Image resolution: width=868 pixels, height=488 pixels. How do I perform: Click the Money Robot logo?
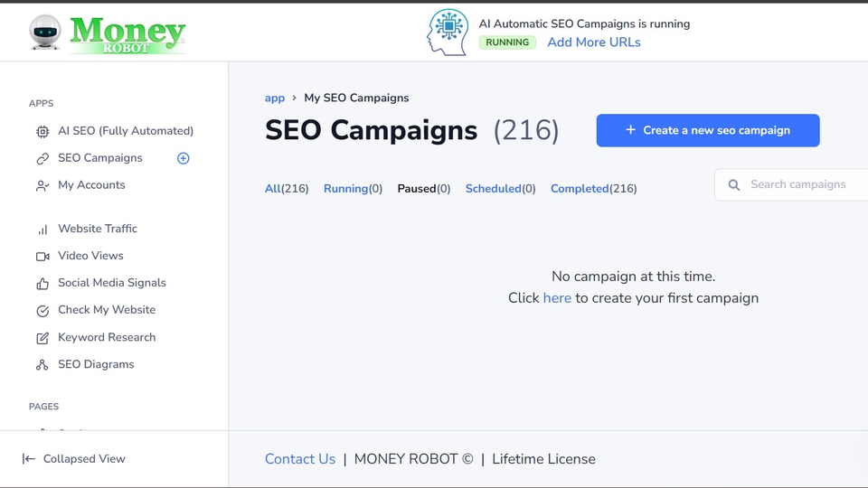pos(127,35)
